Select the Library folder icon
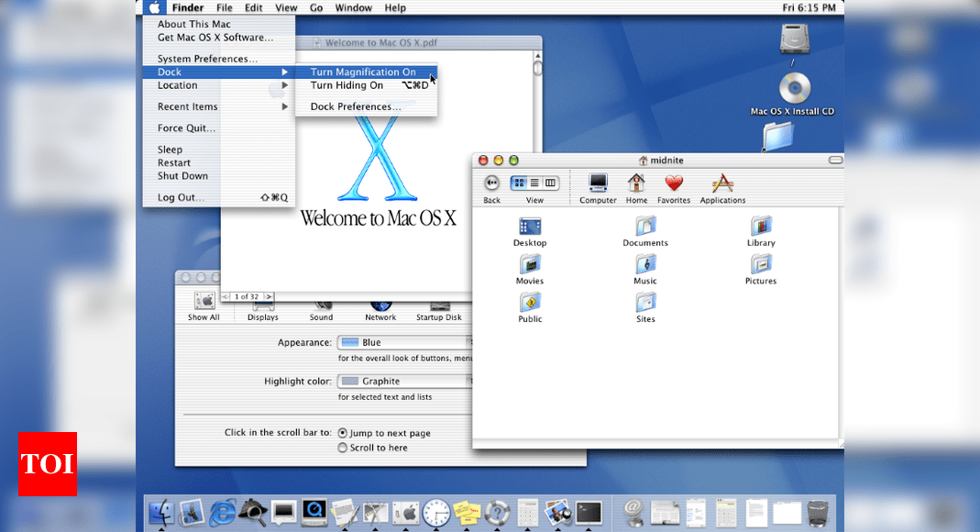This screenshot has height=532, width=980. point(761,231)
